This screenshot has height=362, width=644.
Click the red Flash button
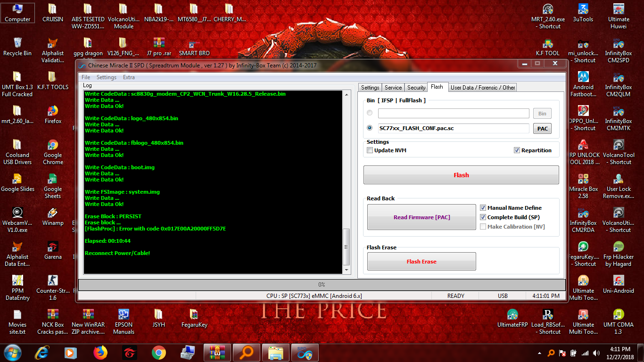tap(461, 175)
